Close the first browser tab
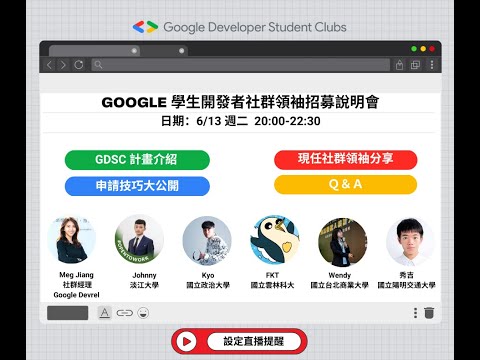The width and height of the screenshot is (480, 360). pyautogui.click(x=134, y=51)
